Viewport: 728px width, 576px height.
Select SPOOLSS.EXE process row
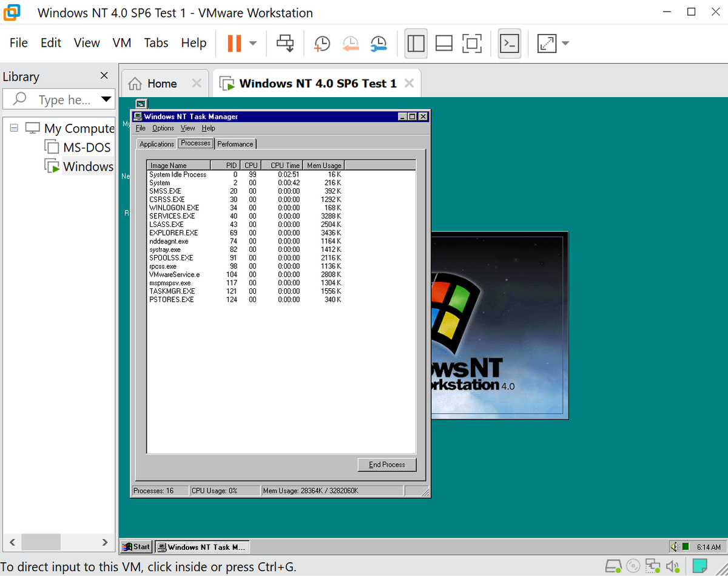click(245, 257)
